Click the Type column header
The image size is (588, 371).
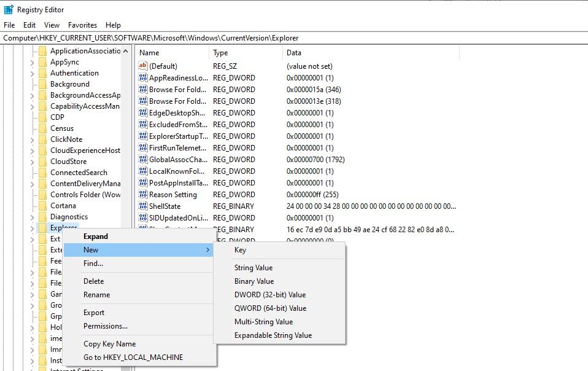click(220, 53)
